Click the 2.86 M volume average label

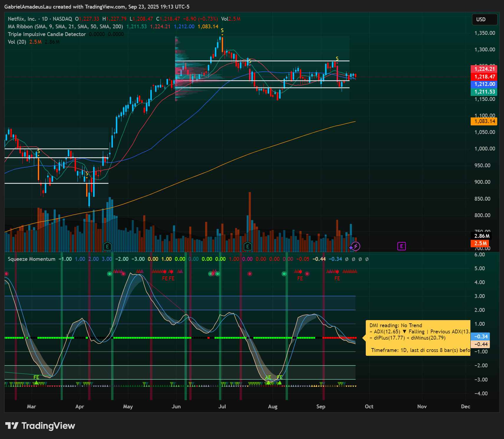click(481, 236)
